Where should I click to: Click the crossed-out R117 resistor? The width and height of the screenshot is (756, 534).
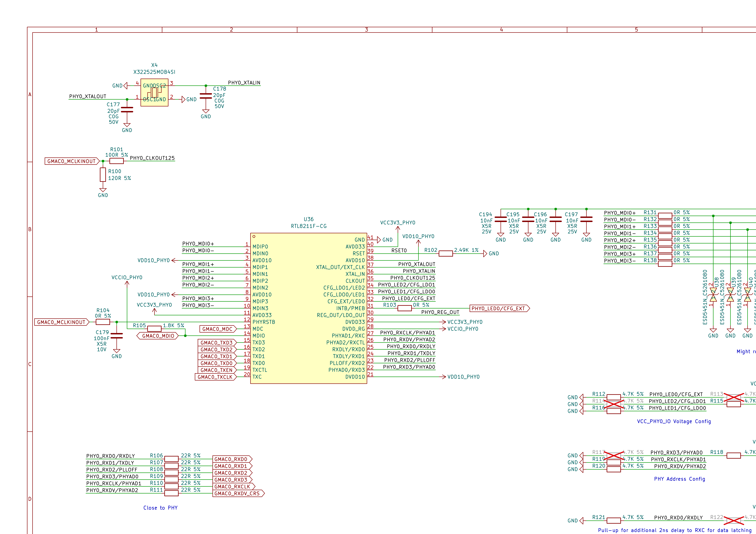pos(613,456)
